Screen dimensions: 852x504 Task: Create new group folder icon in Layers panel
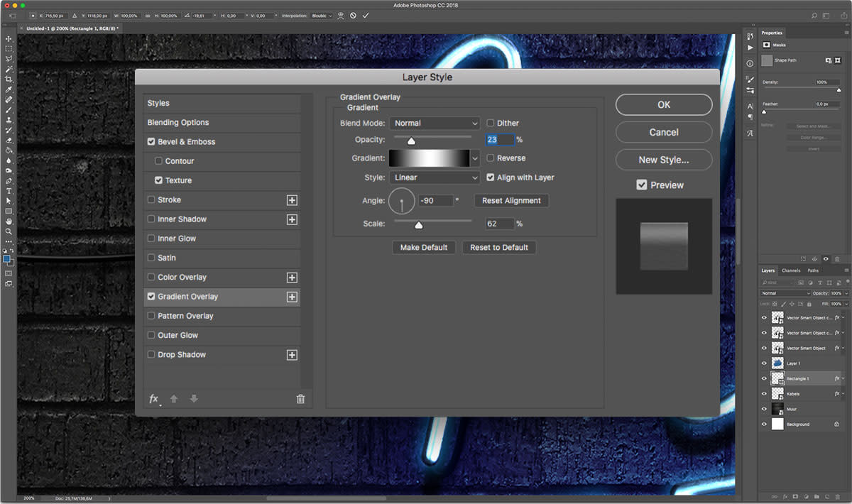[818, 495]
